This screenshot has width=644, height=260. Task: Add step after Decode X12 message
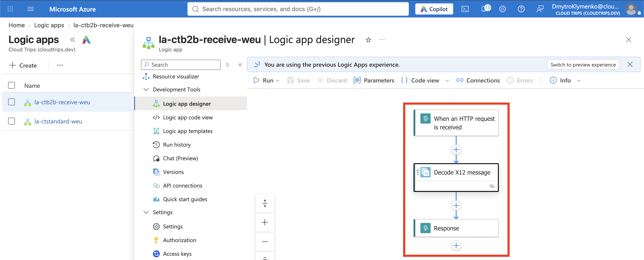[456, 205]
